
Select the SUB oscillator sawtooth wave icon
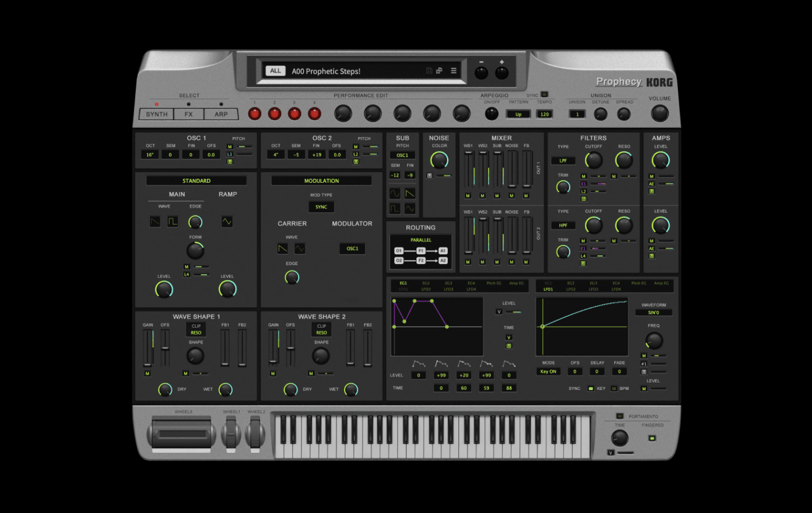pyautogui.click(x=410, y=193)
